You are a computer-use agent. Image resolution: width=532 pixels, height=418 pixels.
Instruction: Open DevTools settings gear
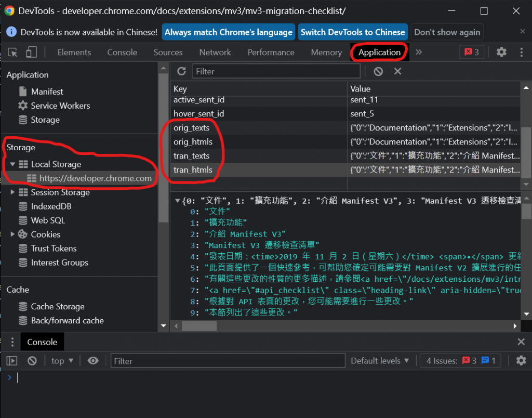click(501, 52)
